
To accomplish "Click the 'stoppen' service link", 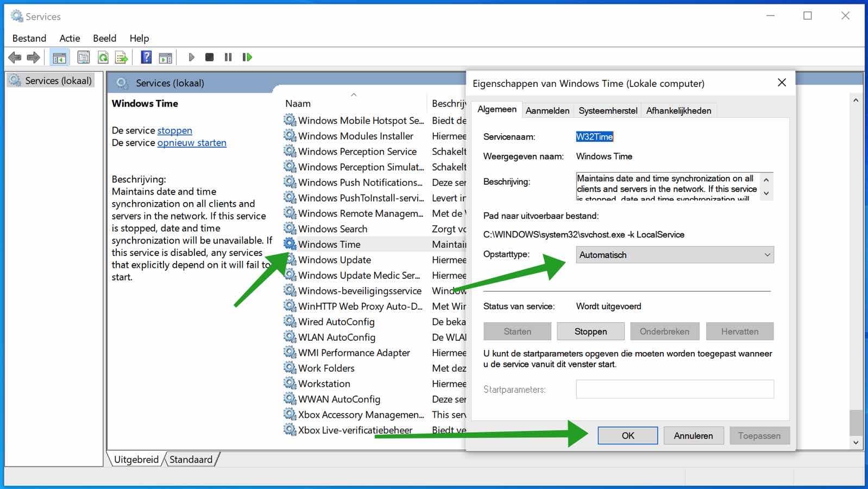I will tap(174, 130).
